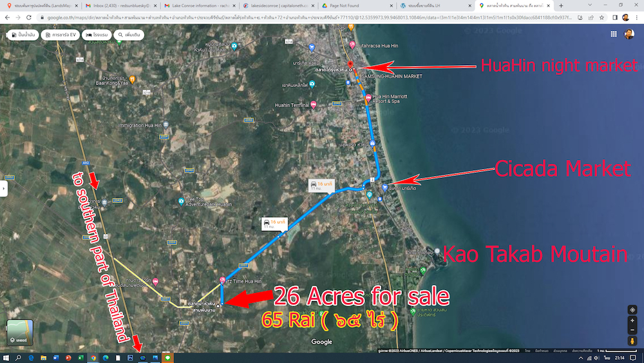Open the Chrome three-dot menu
Image resolution: width=644 pixels, height=363 pixels.
pyautogui.click(x=637, y=17)
